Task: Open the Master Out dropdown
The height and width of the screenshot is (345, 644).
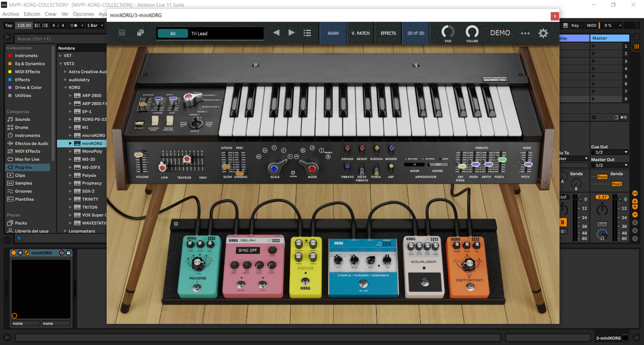Action: pyautogui.click(x=610, y=165)
